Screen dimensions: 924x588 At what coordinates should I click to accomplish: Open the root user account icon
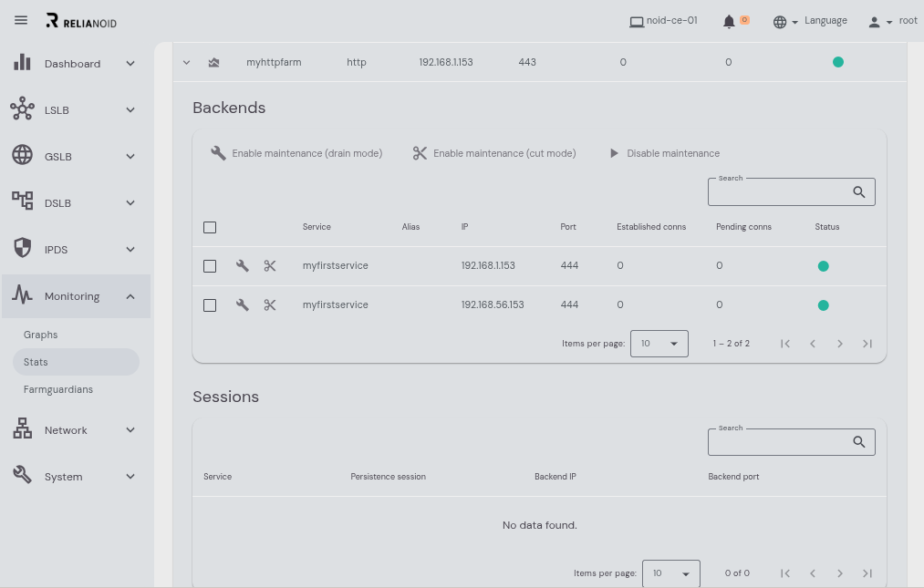point(874,22)
